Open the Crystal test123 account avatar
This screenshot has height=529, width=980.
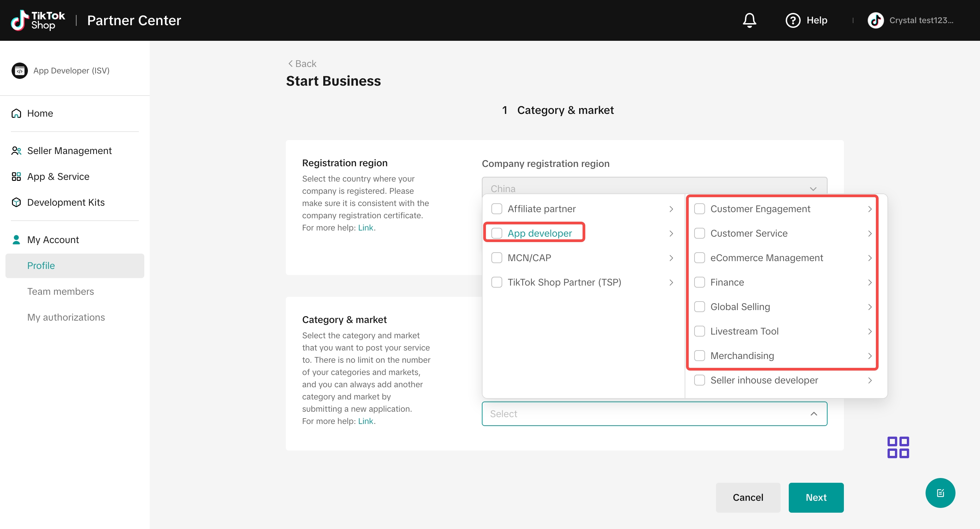click(x=876, y=20)
